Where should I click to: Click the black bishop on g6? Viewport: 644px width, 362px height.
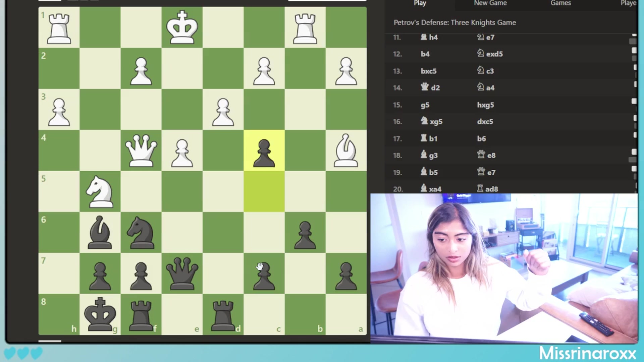[x=100, y=233]
